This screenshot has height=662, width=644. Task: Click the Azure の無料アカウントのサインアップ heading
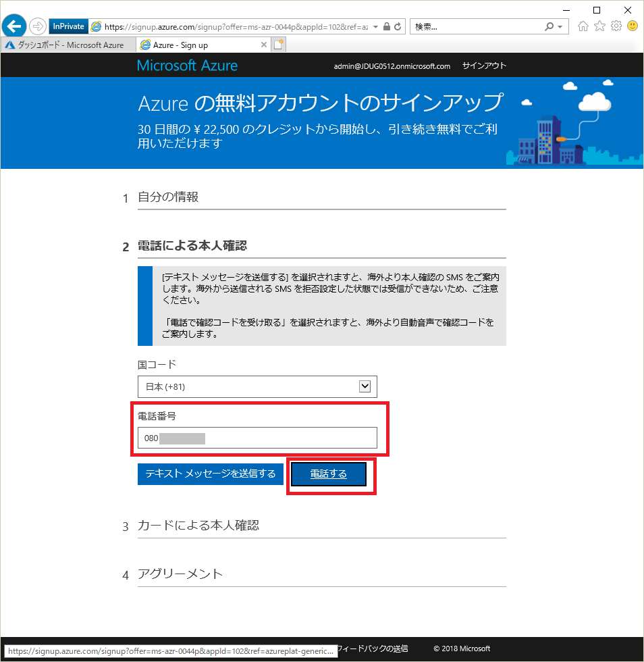coord(321,103)
